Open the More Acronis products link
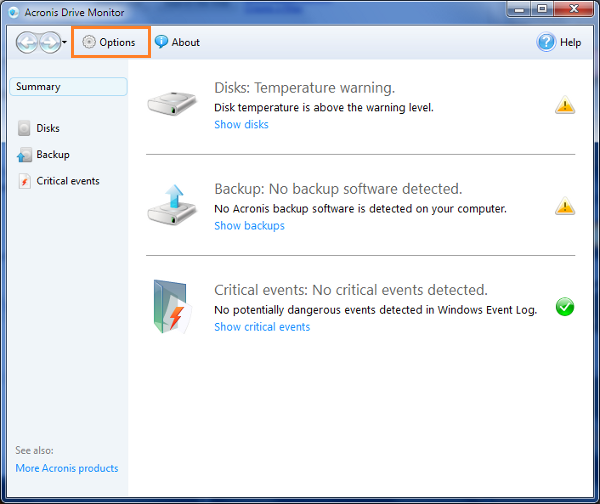600x504 pixels. [x=67, y=468]
